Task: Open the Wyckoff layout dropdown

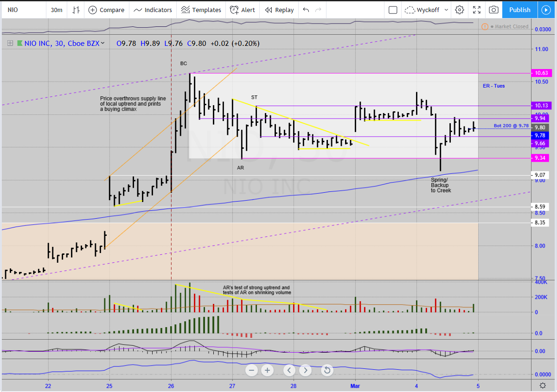Action: [426, 10]
